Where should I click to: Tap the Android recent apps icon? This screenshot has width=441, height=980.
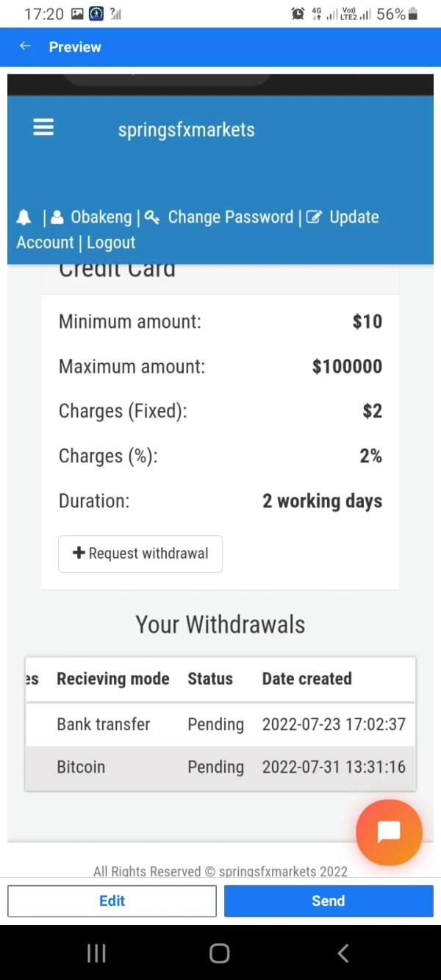pyautogui.click(x=96, y=954)
